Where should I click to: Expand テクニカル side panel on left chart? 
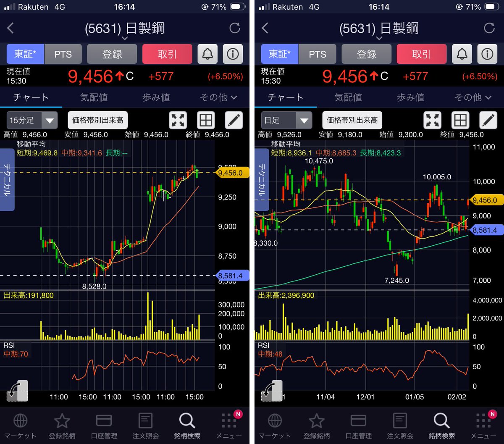7,179
